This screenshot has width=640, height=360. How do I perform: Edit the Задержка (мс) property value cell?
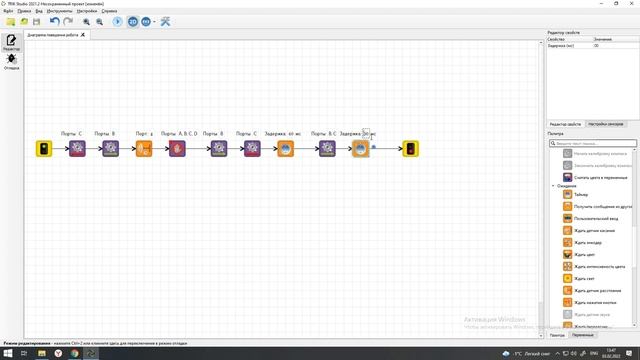[x=615, y=46]
